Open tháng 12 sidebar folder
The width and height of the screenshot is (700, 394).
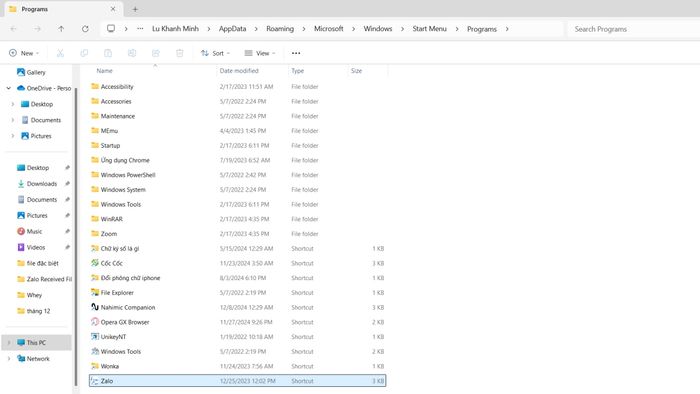tap(33, 311)
